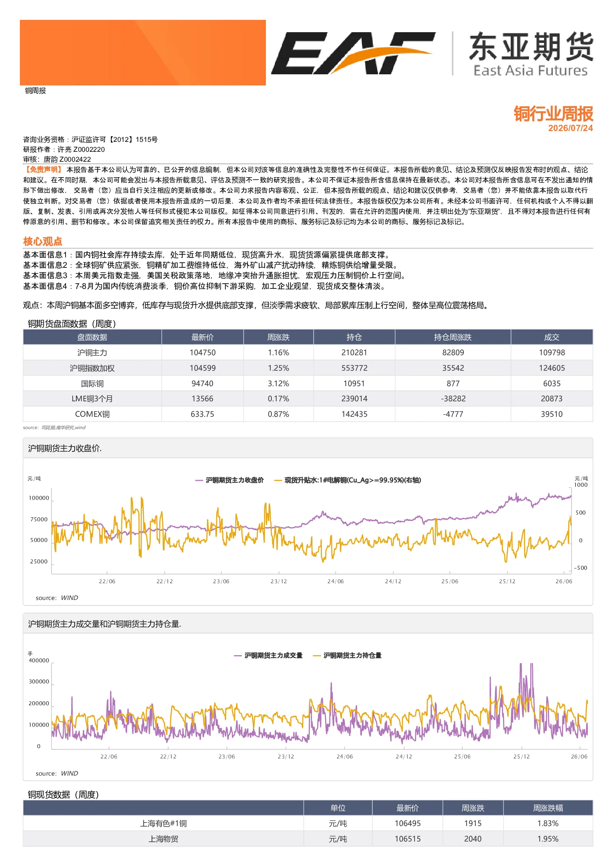This screenshot has height=863, width=616.
Task: Click the 核心观点 section heading
Action: click(x=43, y=241)
